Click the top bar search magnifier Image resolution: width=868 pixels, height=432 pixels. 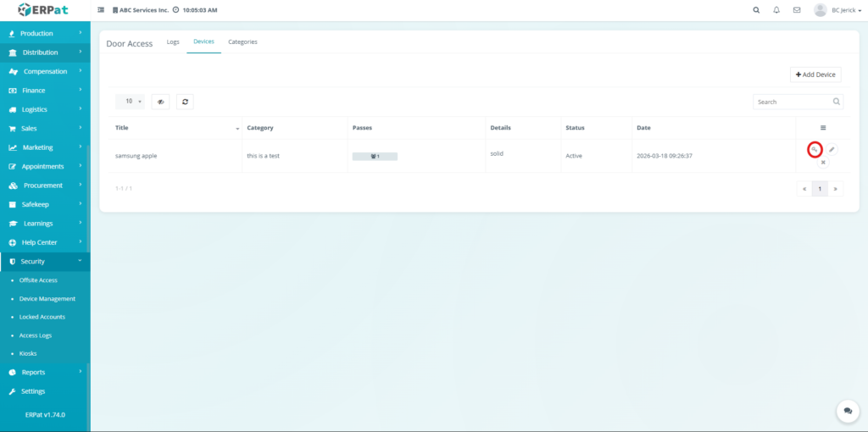[756, 10]
